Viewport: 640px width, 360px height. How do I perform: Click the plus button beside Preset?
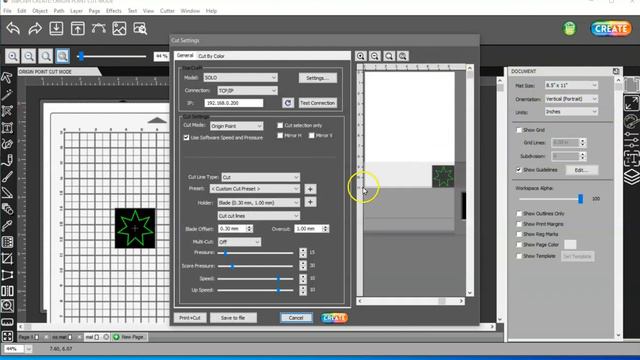pos(310,189)
